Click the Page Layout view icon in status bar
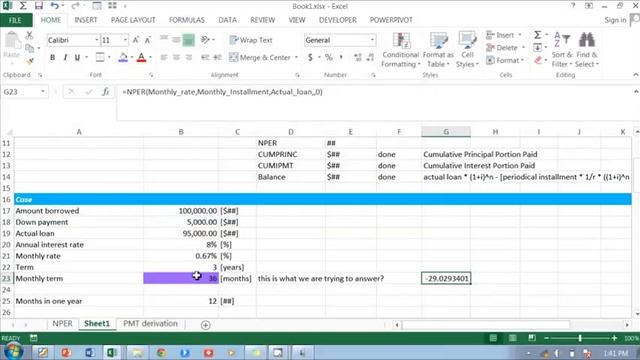 512,338
